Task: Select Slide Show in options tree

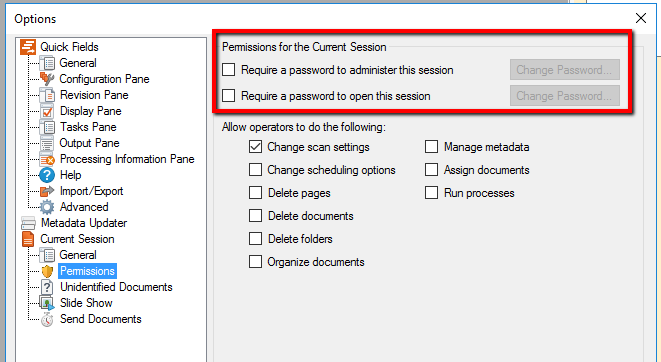Action: point(86,303)
